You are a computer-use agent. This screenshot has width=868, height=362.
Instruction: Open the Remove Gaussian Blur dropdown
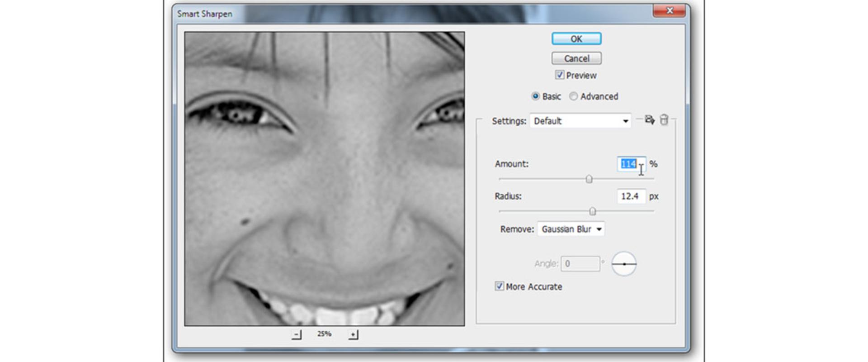coord(571,229)
